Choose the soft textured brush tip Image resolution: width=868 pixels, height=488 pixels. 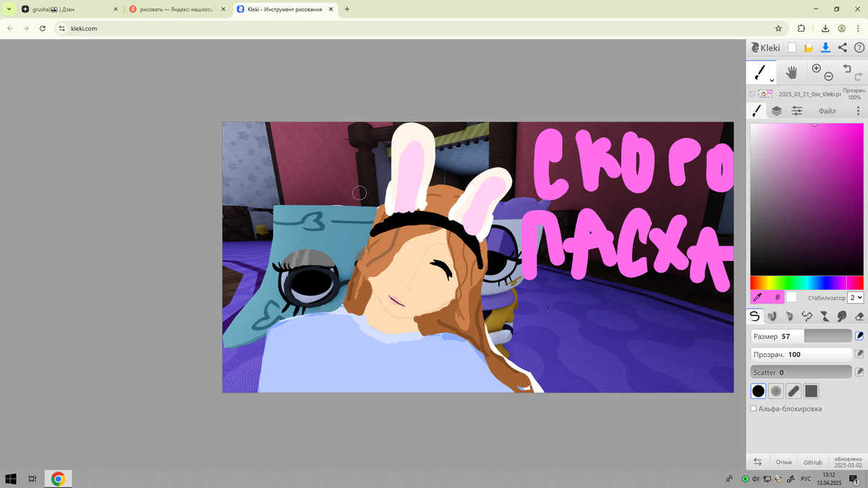[776, 391]
